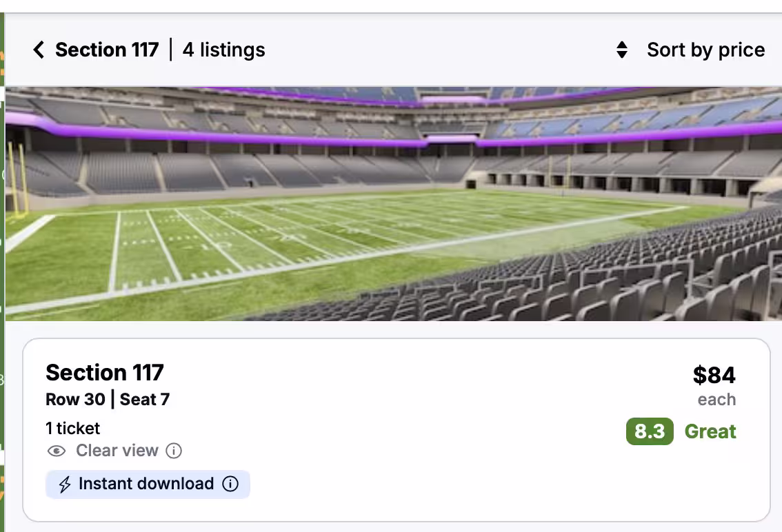The image size is (782, 532).
Task: Select the $84 price
Action: (x=714, y=375)
